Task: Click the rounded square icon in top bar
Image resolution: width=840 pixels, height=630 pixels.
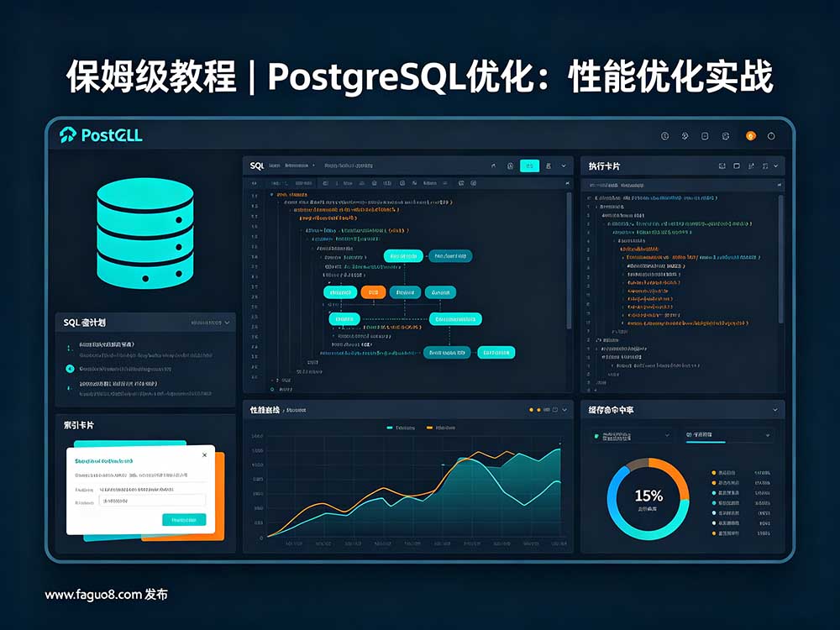Action: [705, 136]
